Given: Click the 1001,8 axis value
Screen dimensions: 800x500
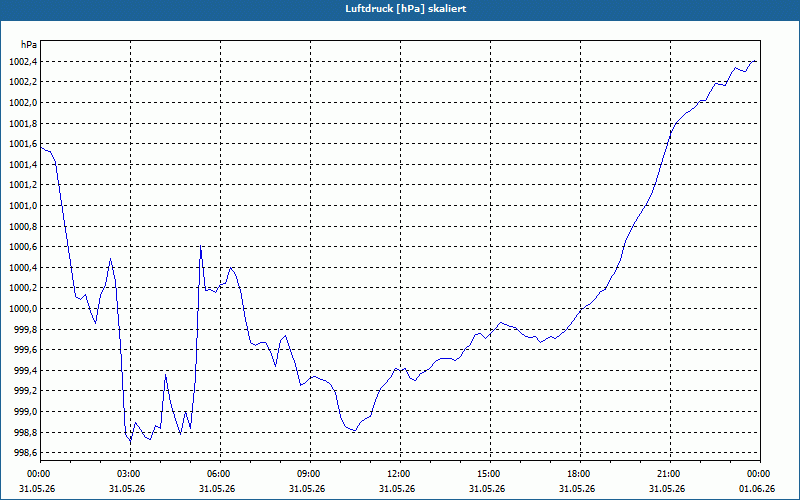Looking at the screenshot, I should [23, 123].
